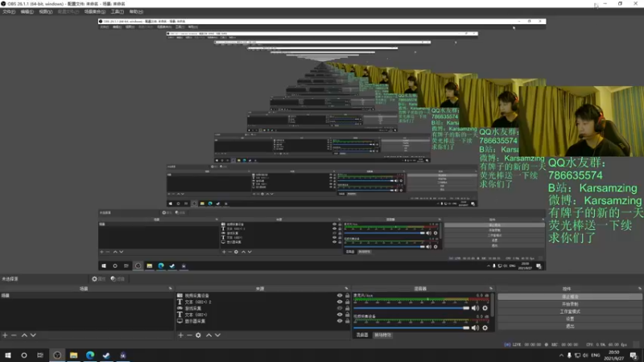Lock the 显示器采集 source
Viewport: 644px width, 362px height.
(x=348, y=321)
